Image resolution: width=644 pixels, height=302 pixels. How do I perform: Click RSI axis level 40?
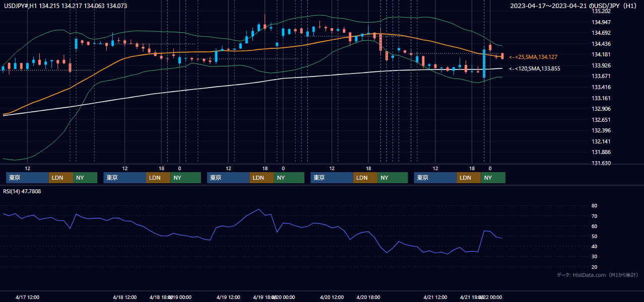(595, 246)
